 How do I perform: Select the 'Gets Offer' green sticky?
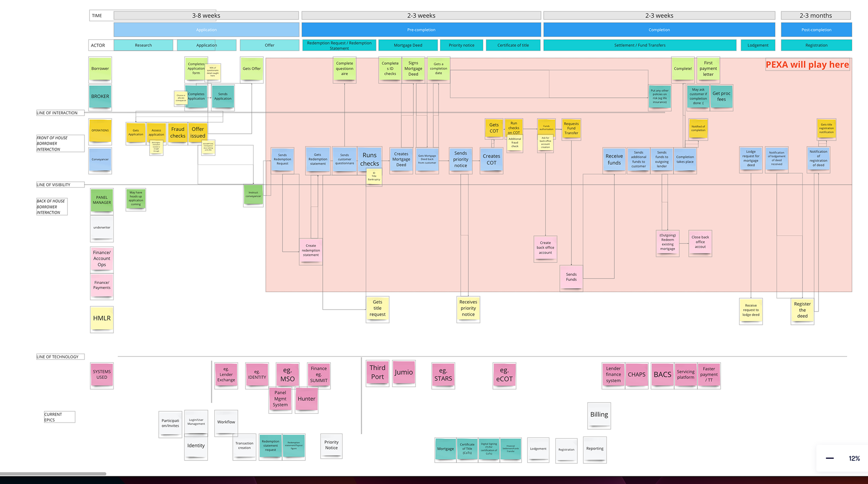pyautogui.click(x=252, y=69)
